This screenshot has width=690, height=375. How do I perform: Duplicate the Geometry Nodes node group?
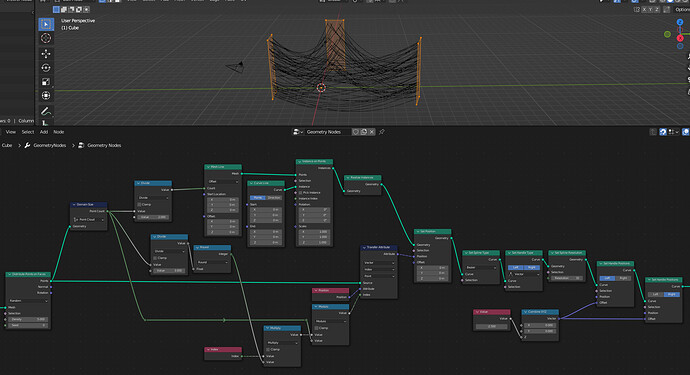click(x=363, y=132)
